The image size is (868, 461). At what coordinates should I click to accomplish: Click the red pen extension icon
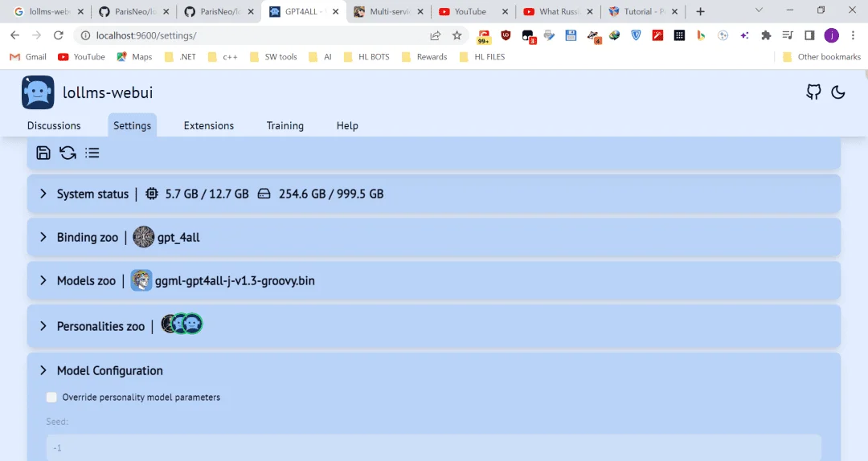[657, 35]
